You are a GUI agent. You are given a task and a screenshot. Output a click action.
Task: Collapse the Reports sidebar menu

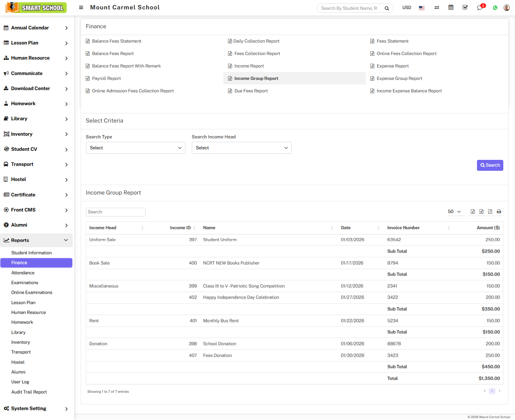[x=36, y=240]
